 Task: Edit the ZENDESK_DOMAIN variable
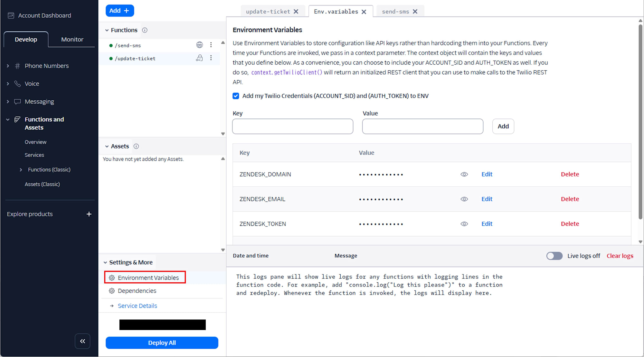point(487,174)
